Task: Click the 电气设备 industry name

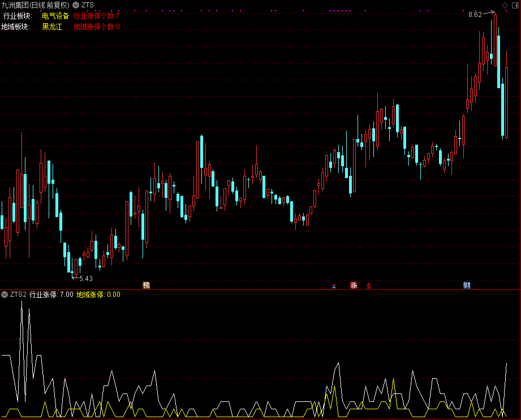Action: click(x=55, y=16)
